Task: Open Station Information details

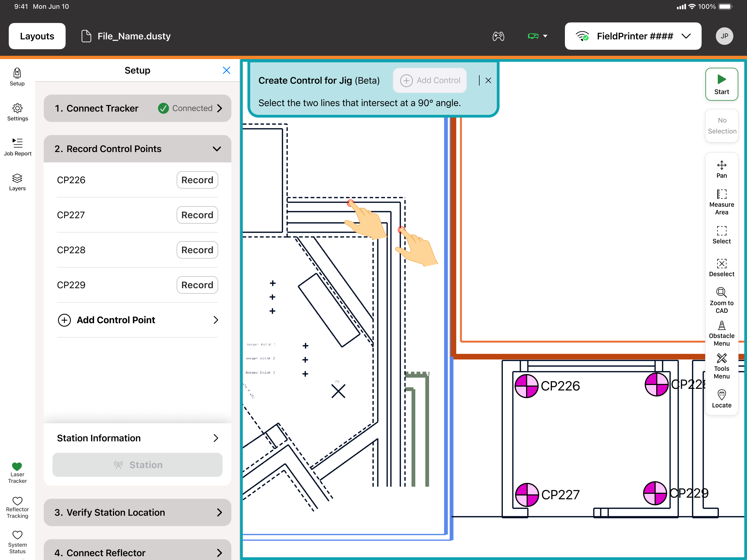Action: [x=137, y=438]
